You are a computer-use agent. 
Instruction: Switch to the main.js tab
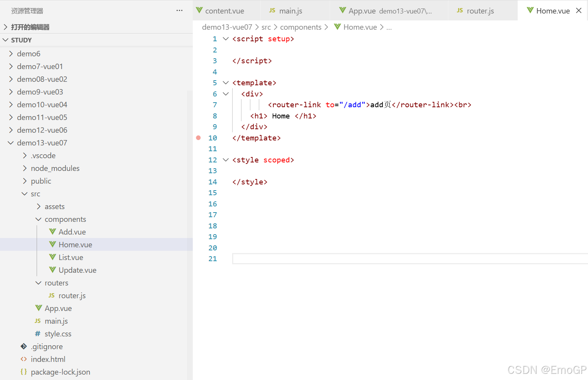coord(295,10)
